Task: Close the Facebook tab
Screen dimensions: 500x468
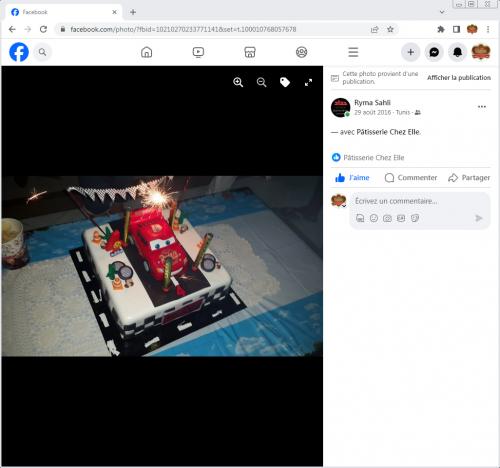Action: 114,12
